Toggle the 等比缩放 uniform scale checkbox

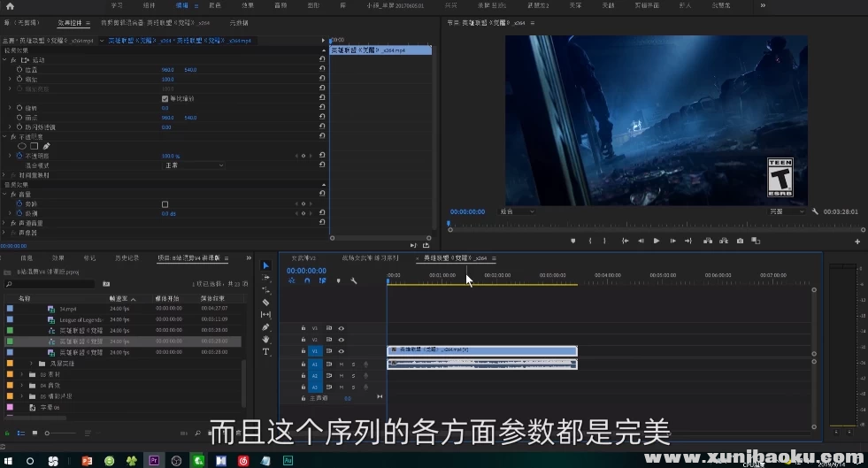[x=165, y=98]
